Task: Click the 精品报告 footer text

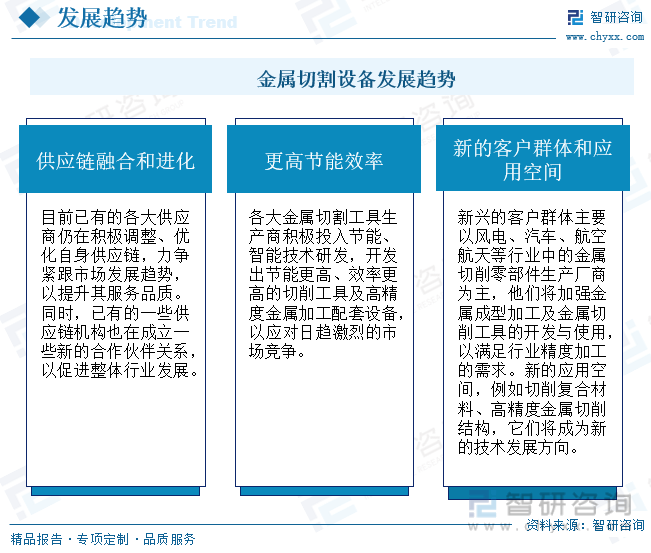Action: click(36, 539)
